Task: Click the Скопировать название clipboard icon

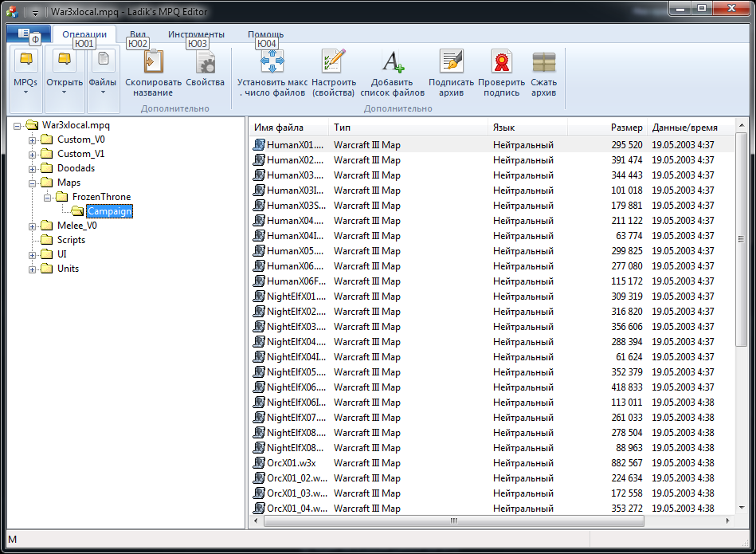Action: coord(154,61)
